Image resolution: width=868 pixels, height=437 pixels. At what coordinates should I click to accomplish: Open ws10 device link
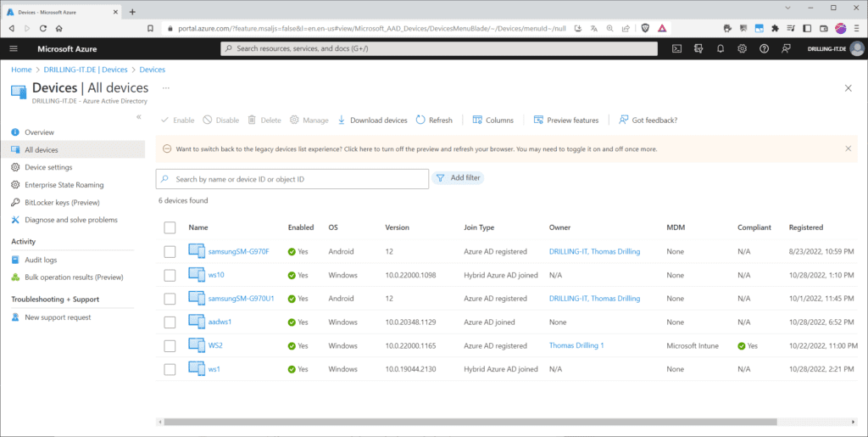point(216,275)
